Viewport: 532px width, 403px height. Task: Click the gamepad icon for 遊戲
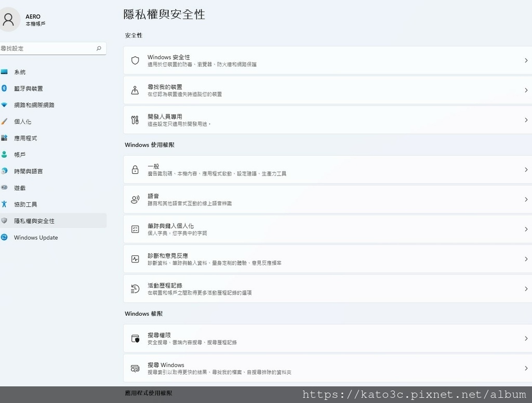tap(4, 187)
